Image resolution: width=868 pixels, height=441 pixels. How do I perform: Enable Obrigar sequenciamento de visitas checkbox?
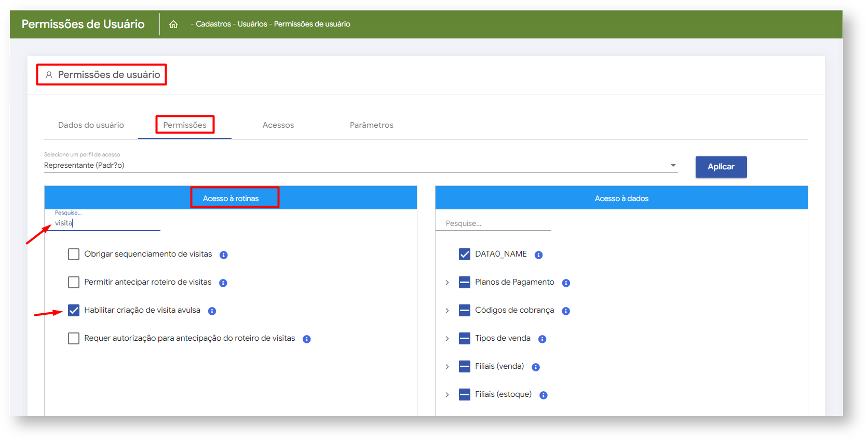pos(74,254)
